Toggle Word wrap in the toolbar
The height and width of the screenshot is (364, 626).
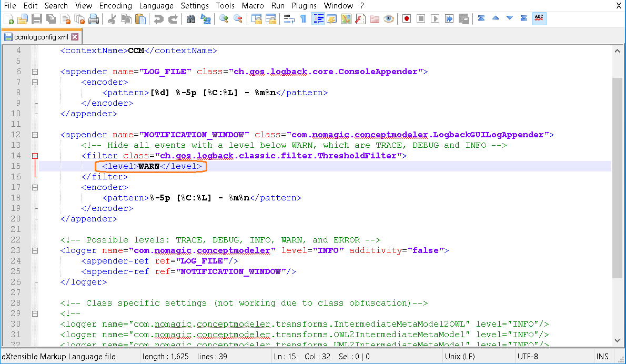(289, 19)
